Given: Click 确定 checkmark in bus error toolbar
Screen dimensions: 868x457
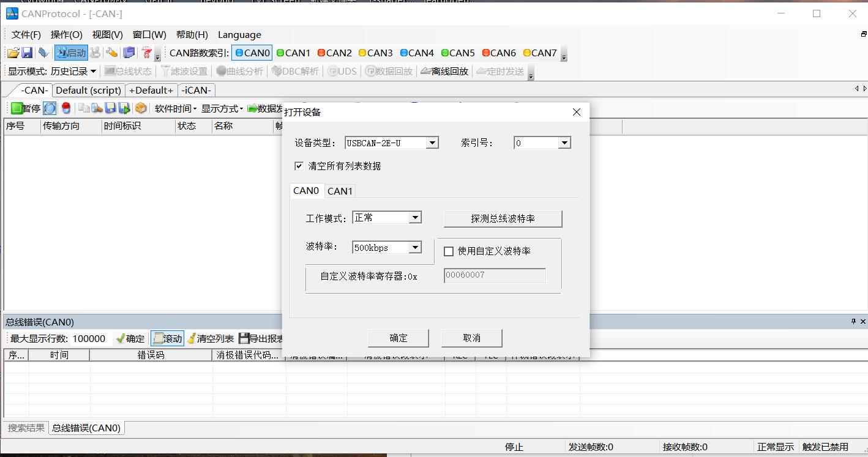Looking at the screenshot, I should pos(130,339).
